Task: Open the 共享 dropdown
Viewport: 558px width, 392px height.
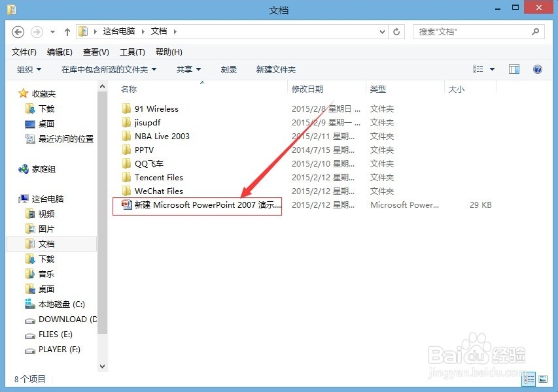Action: tap(188, 70)
